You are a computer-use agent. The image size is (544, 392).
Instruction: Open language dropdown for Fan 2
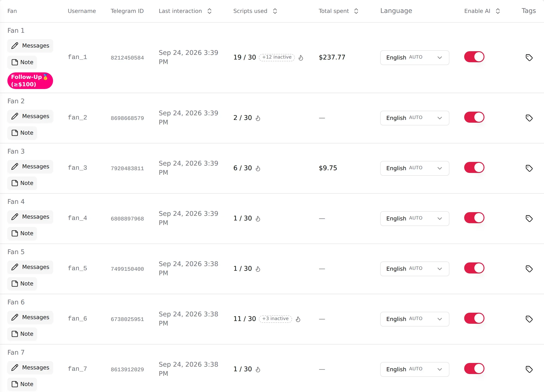[415, 118]
